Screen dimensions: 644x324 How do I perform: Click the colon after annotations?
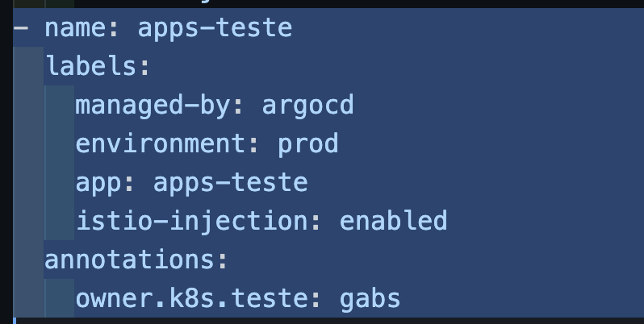pos(223,260)
